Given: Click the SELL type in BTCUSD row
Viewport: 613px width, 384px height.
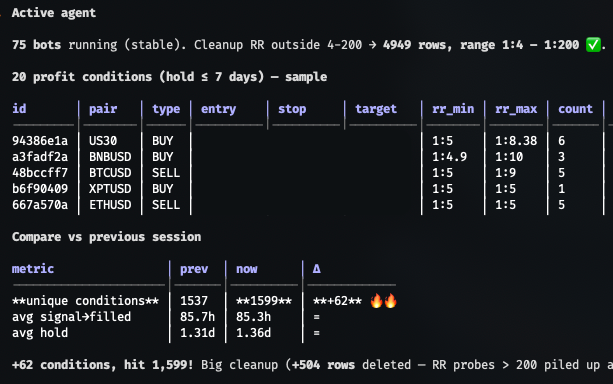Looking at the screenshot, I should [x=166, y=172].
